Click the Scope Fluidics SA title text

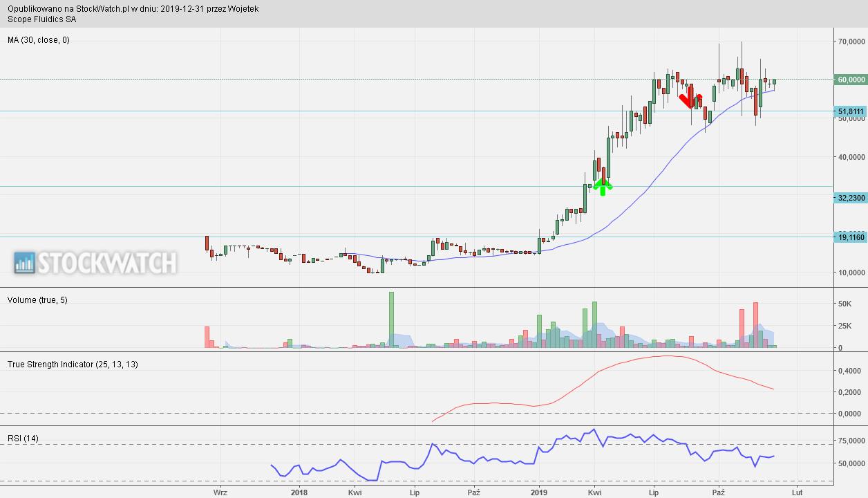click(x=42, y=19)
